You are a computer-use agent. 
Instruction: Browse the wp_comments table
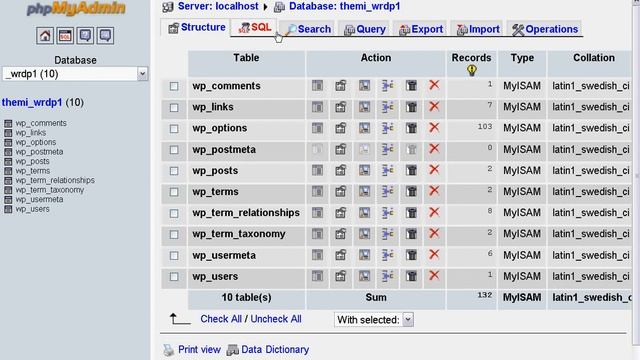[x=317, y=85]
